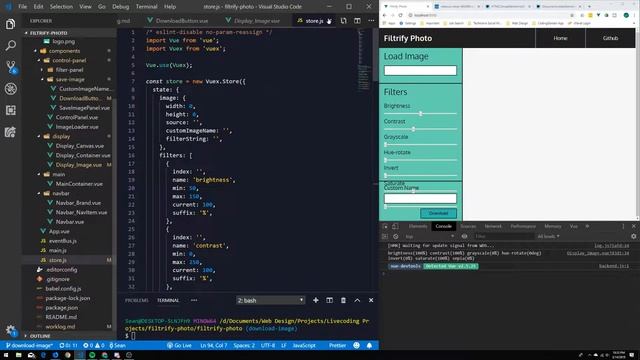Open the Terminal menu
This screenshot has height=360, width=640.
coord(147,7)
